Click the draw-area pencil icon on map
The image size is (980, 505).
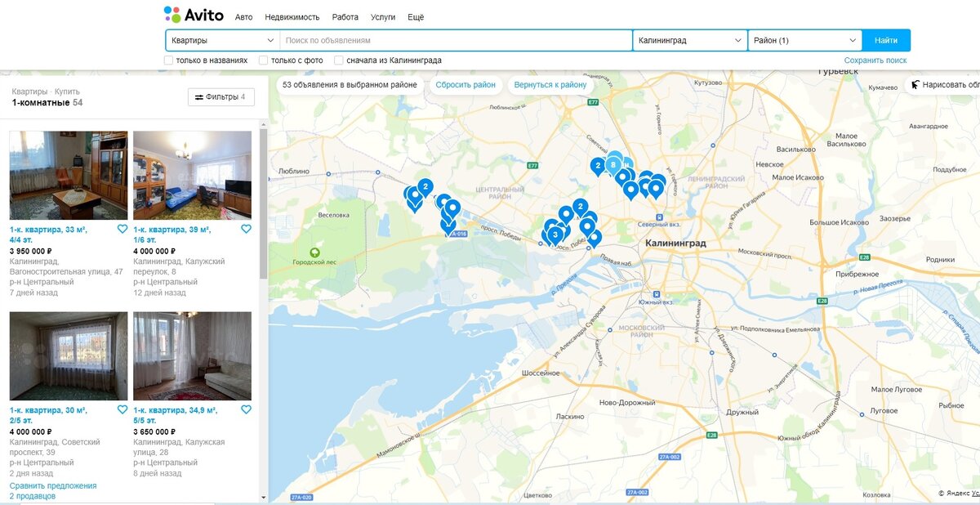click(x=915, y=85)
